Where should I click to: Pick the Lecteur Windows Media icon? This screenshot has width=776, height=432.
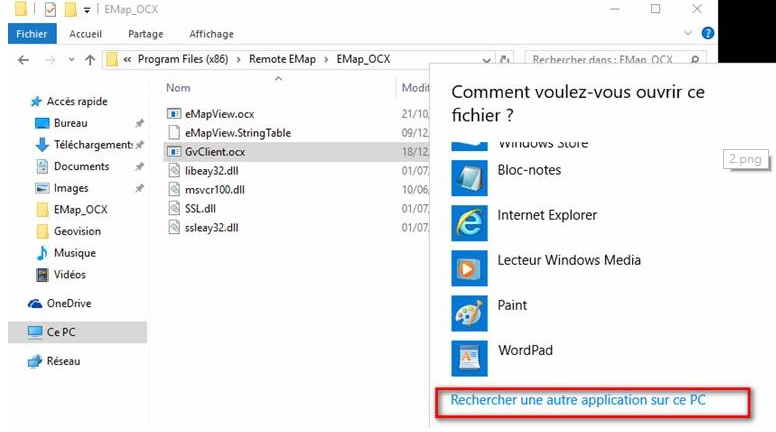click(x=469, y=268)
